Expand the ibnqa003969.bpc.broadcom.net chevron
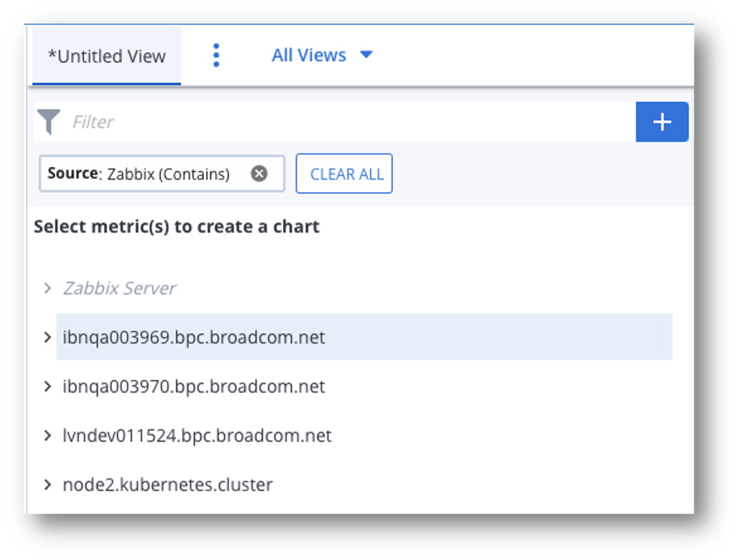Screen dimensions: 741x560 [48, 337]
